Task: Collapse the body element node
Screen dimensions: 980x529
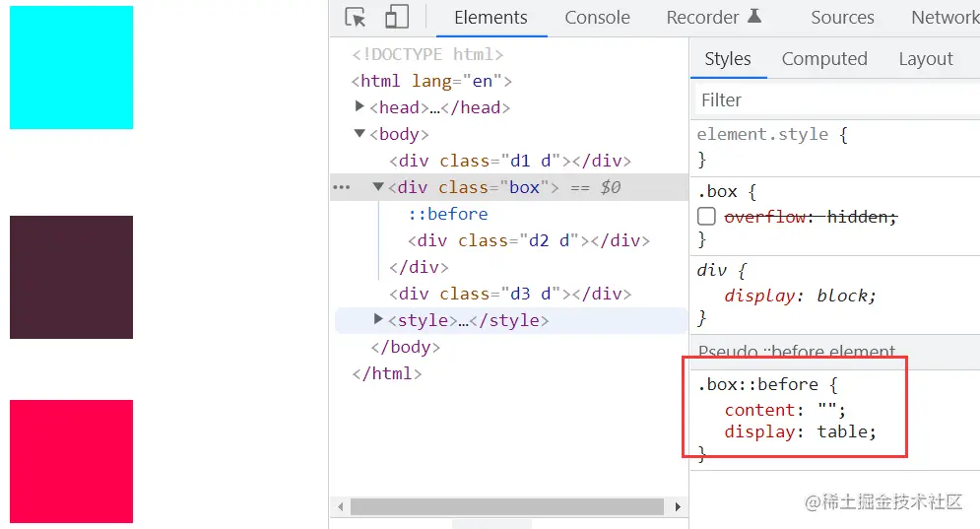Action: coord(359,133)
